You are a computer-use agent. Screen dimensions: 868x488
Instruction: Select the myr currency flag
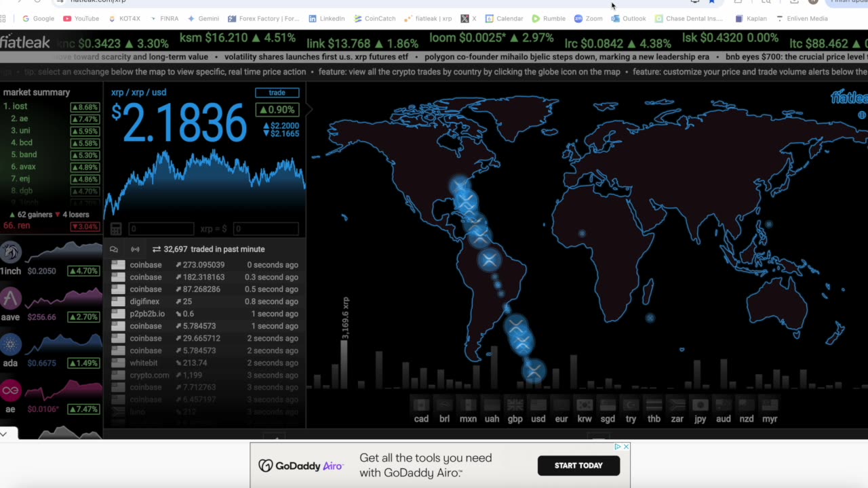pos(770,405)
